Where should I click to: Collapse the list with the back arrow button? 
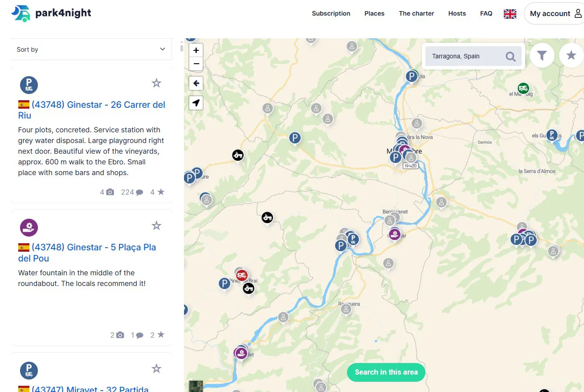pos(196,83)
